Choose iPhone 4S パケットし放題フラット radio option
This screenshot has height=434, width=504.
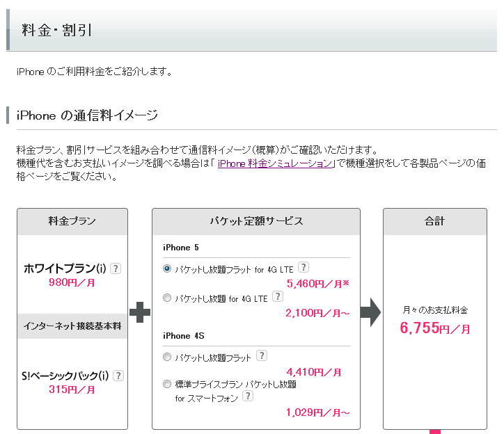coord(167,357)
